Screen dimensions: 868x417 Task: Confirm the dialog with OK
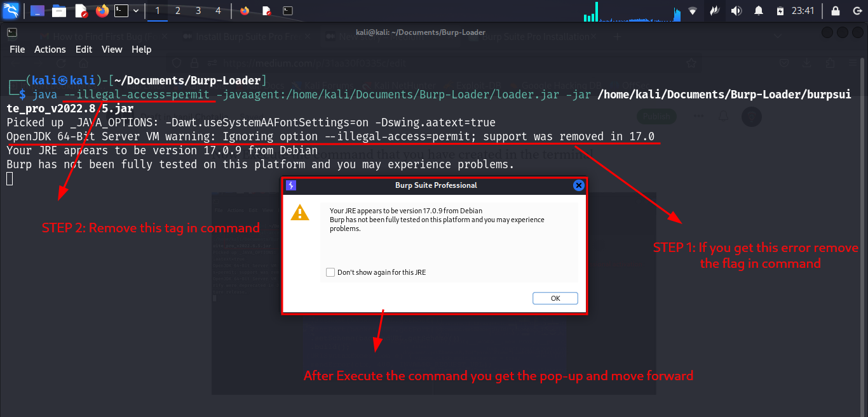click(555, 298)
